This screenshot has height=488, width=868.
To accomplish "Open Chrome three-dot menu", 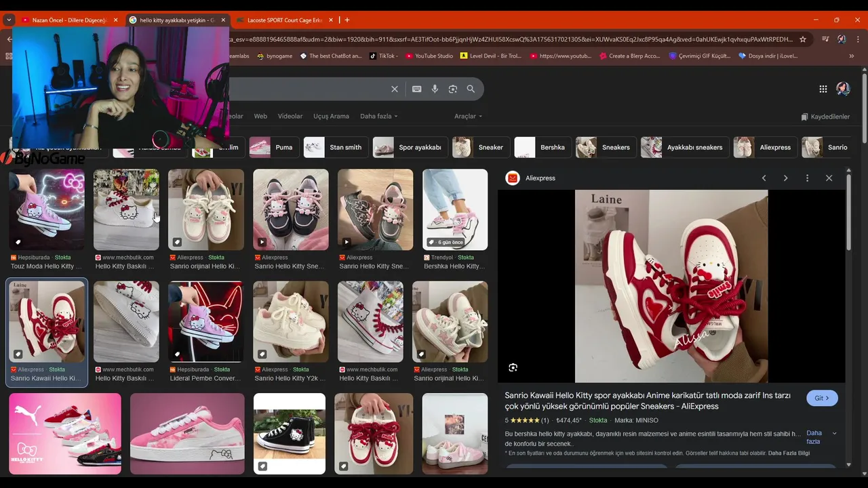I will [x=856, y=39].
